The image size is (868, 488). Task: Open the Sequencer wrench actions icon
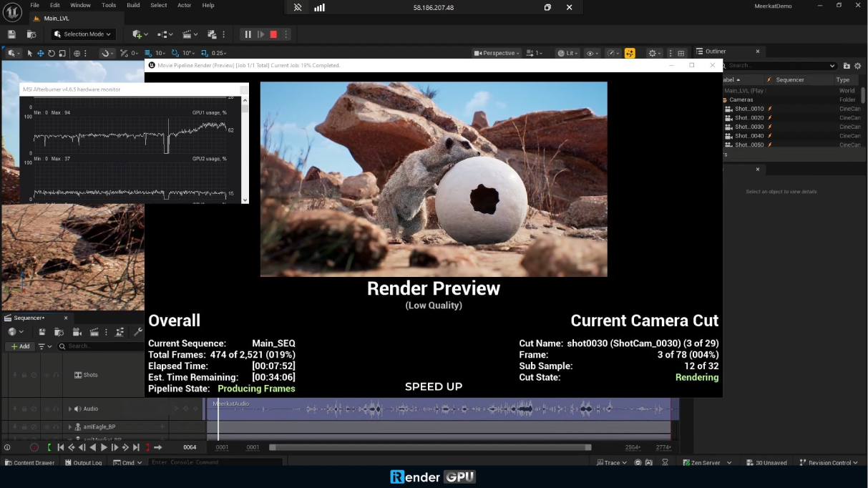pos(137,332)
